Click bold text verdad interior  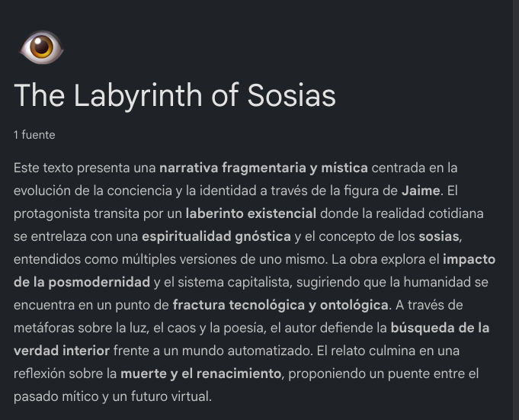pyautogui.click(x=62, y=351)
